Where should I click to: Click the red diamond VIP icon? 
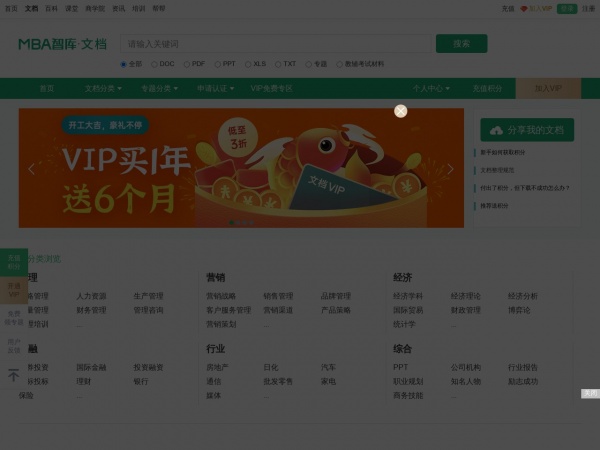524,8
